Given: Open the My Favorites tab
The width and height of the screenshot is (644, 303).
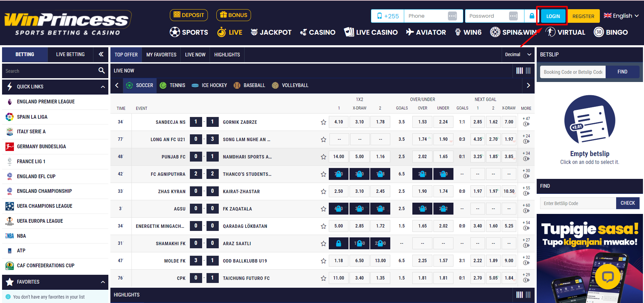Looking at the screenshot, I should coord(161,54).
